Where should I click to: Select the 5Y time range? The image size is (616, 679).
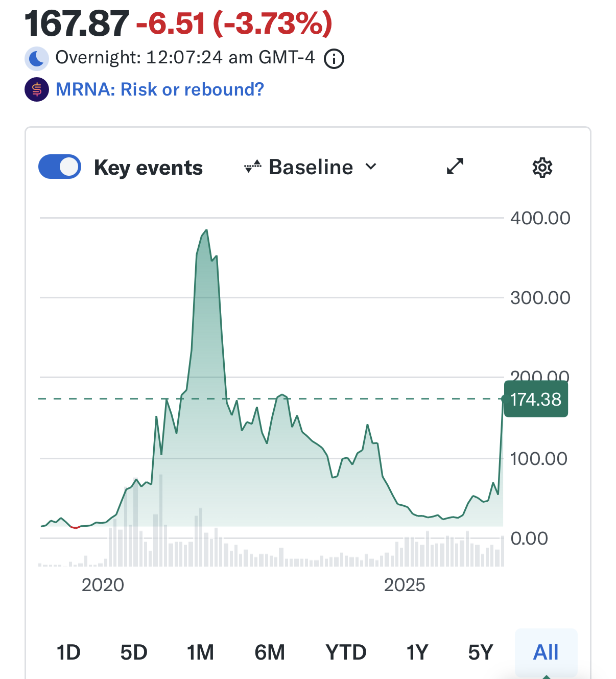click(481, 652)
